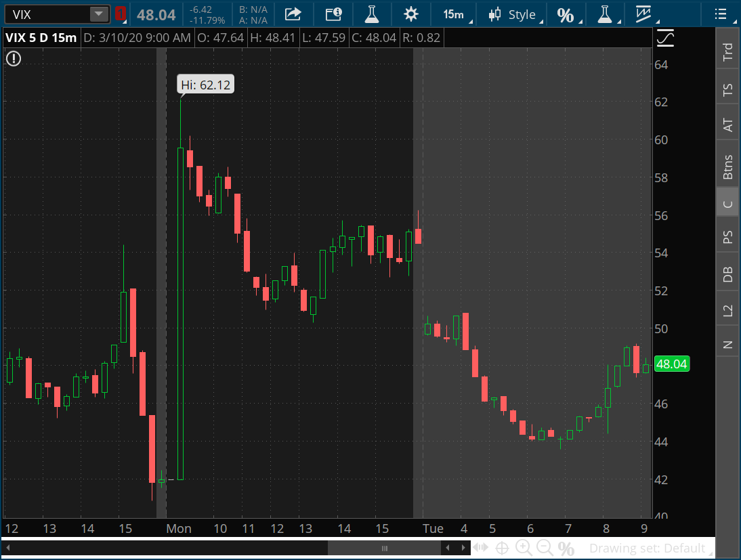
Task: Click the zoom out magnifier icon
Action: coord(545,548)
